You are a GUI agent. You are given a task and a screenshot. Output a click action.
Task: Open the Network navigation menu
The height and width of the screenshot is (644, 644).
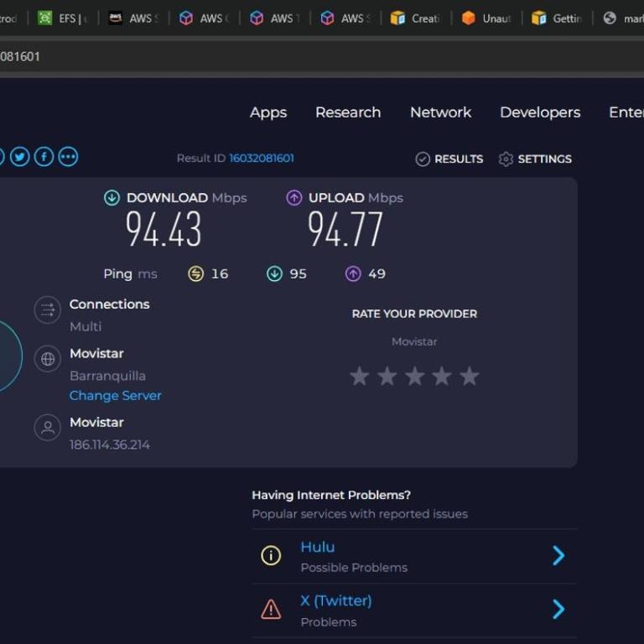point(440,112)
